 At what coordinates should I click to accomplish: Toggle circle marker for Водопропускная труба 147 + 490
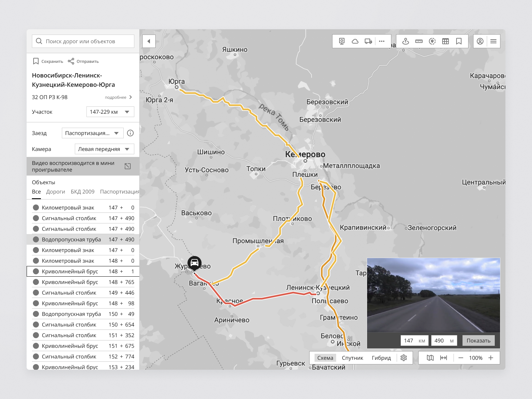pos(36,239)
